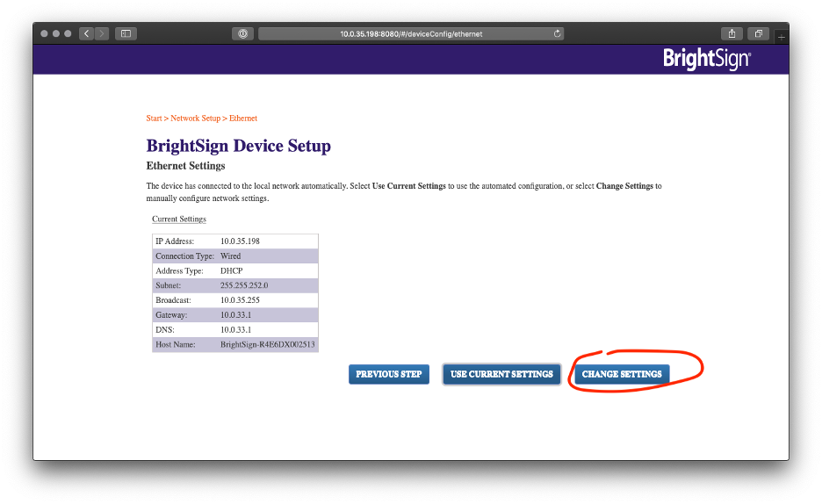Click the Change Settings button
Viewport: 822px width, 504px height.
pos(622,374)
